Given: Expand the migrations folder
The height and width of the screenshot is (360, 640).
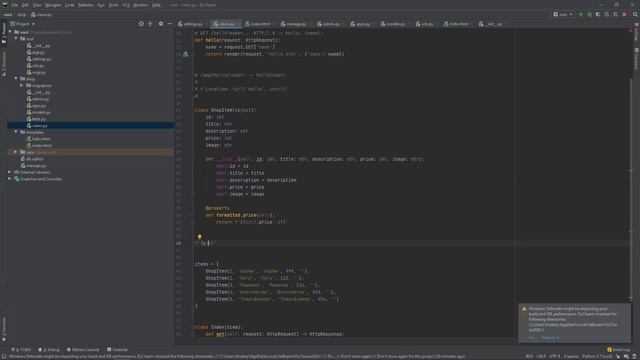Looking at the screenshot, I should point(22,85).
